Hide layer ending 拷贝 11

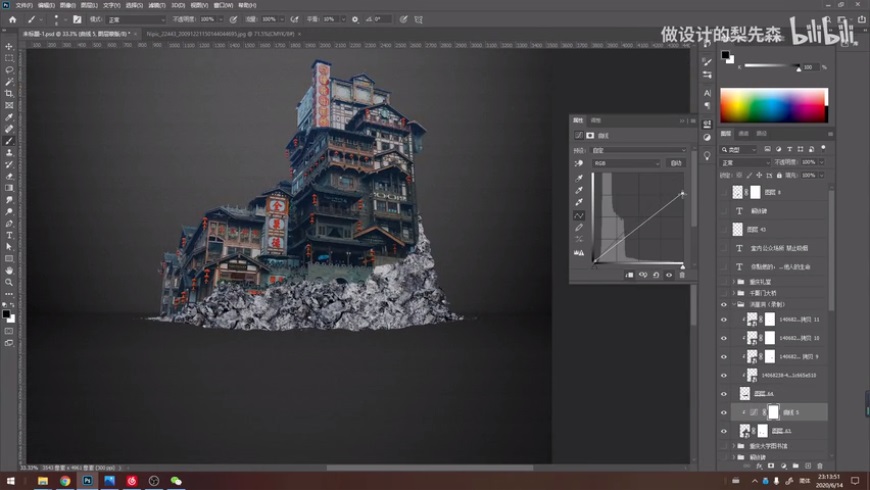[x=724, y=320]
